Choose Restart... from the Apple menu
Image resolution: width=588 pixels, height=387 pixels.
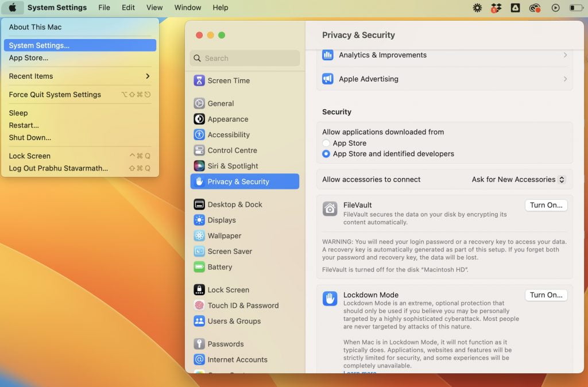tap(80, 125)
